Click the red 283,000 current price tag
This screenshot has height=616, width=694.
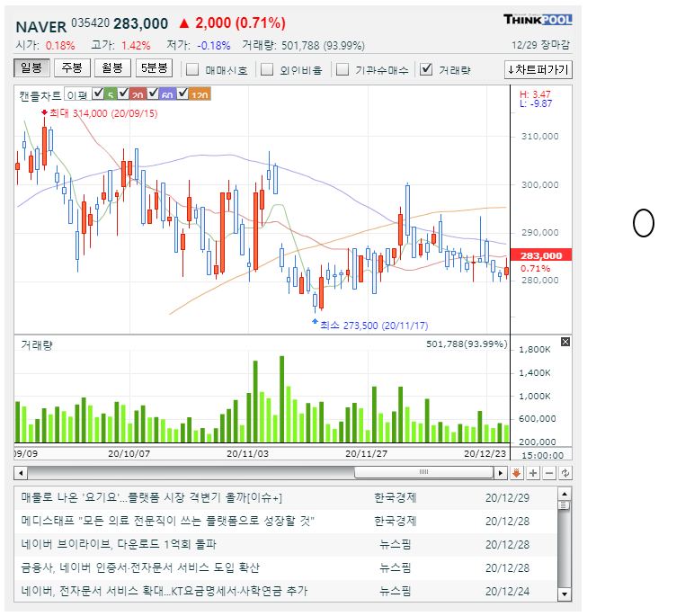[x=541, y=255]
